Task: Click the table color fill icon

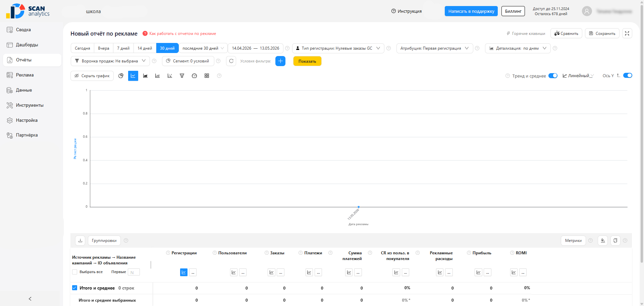Action: (603, 241)
